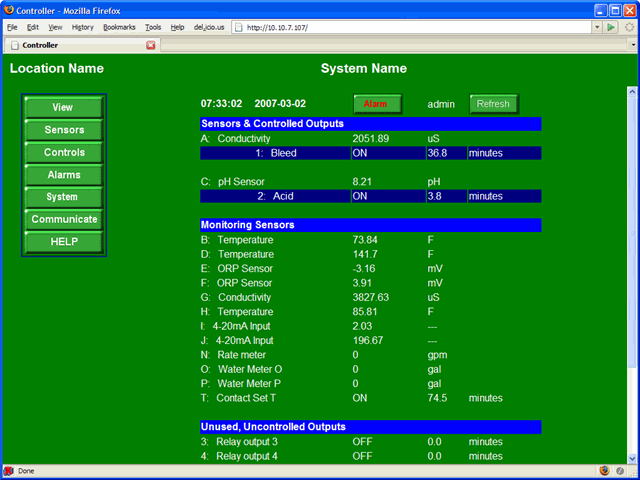Screen dimensions: 640x480
Task: Click the activity throbber icon at top right
Action: click(x=629, y=27)
